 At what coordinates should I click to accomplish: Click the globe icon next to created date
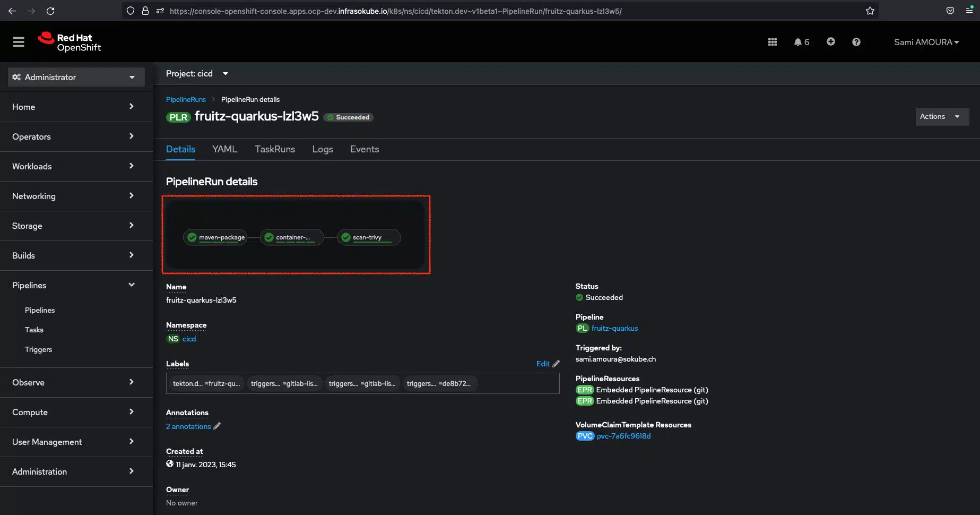click(x=170, y=464)
